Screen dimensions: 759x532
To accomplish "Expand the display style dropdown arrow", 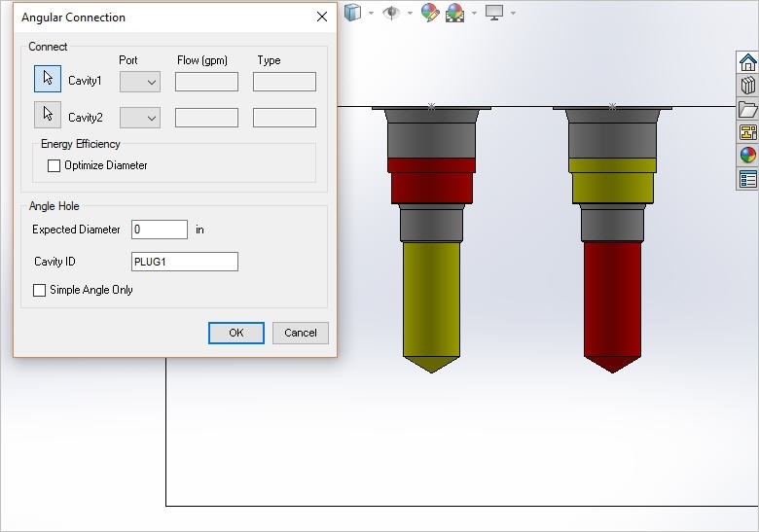I will (372, 13).
